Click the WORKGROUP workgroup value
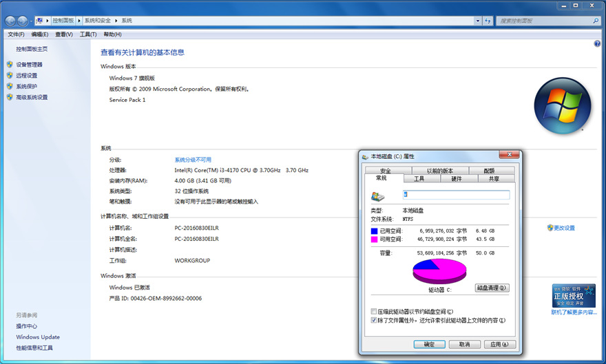This screenshot has width=606, height=364. [x=192, y=261]
